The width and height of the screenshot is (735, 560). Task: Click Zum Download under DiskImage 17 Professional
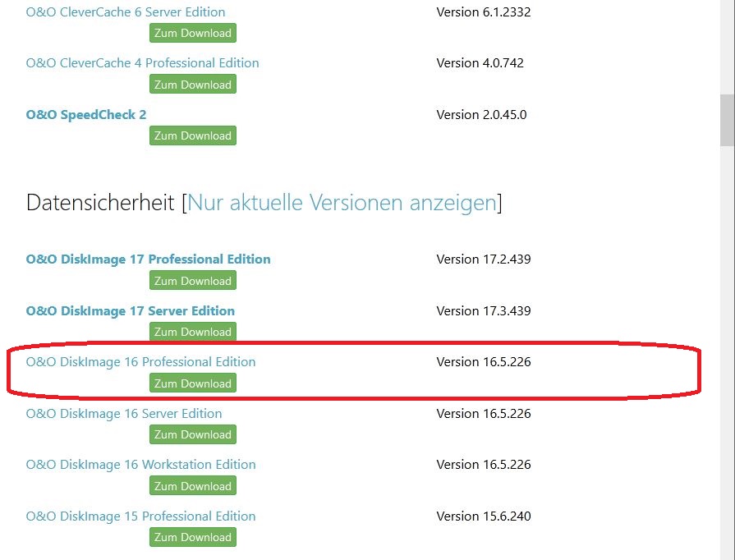193,280
